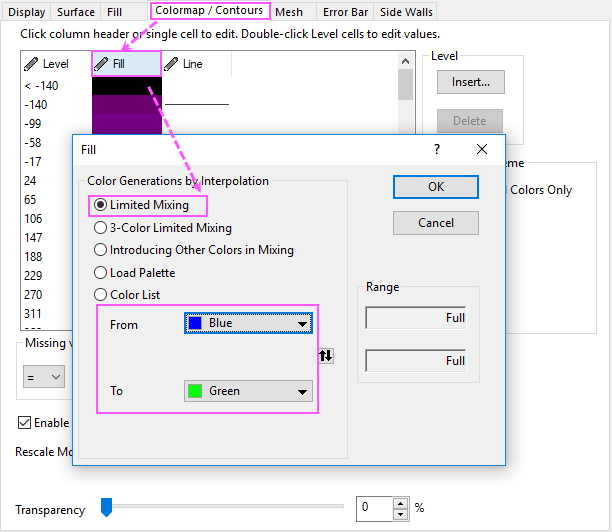Click the level list scroll-up arrow
This screenshot has height=532, width=612.
point(406,61)
